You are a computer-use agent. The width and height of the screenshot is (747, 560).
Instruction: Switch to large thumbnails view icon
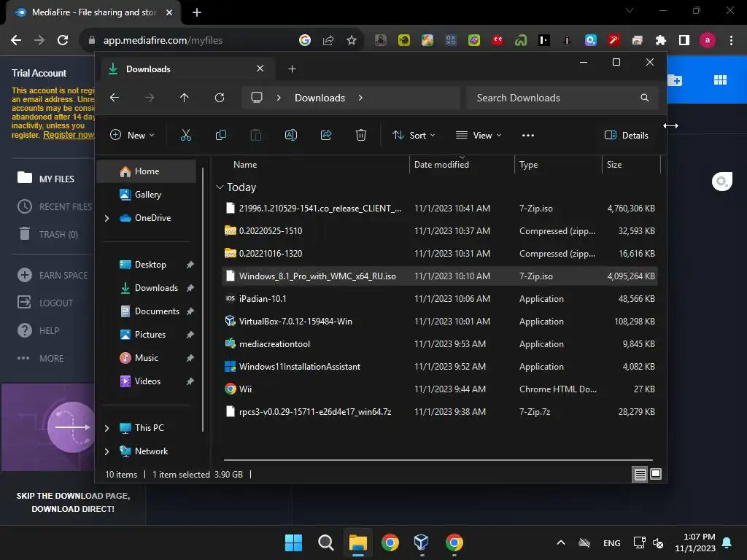point(656,474)
